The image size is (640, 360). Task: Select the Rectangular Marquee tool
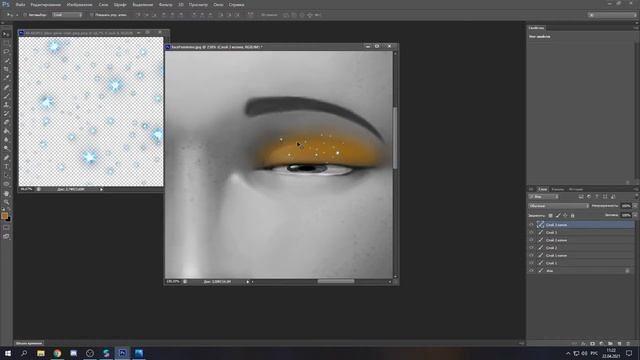point(6,43)
